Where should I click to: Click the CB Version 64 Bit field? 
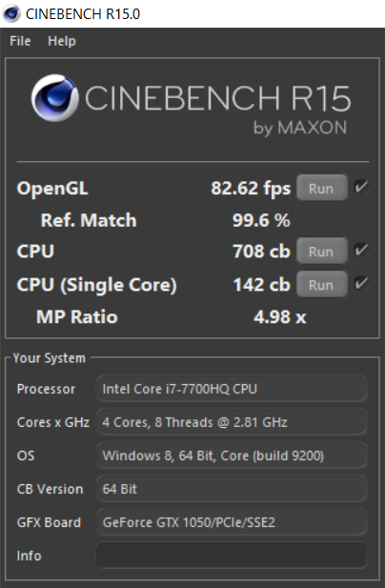pyautogui.click(x=232, y=489)
